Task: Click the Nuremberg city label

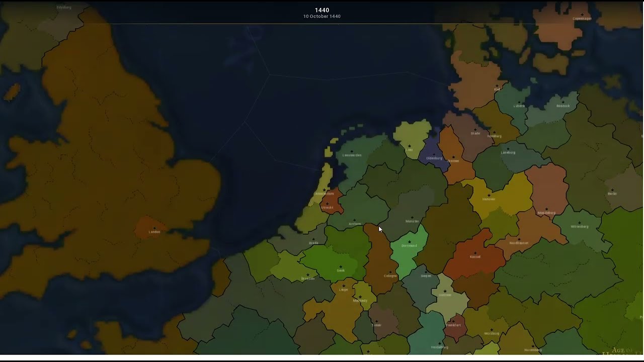Action: 533,350
